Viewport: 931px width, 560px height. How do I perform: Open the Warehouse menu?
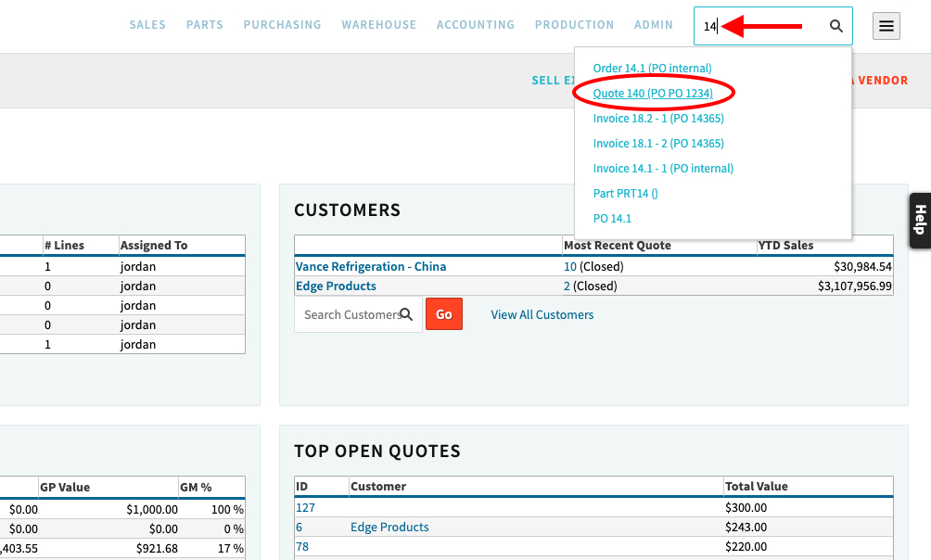pos(379,25)
